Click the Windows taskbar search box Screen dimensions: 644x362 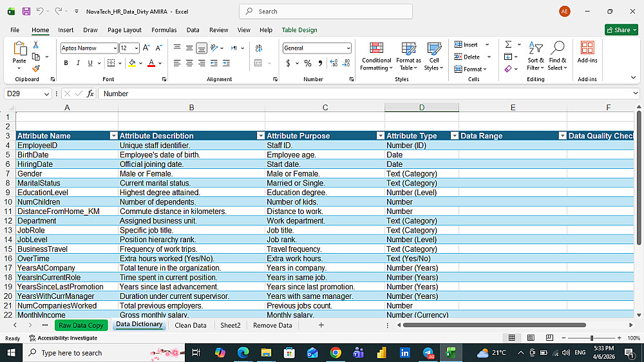point(71,352)
